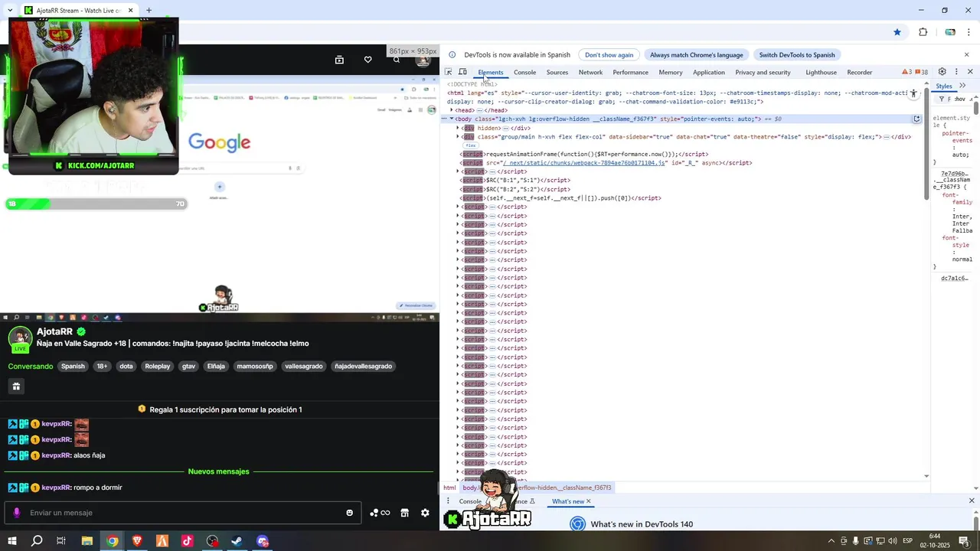Open the drawer three-dot menu
The width and height of the screenshot is (980, 551).
coord(449,501)
